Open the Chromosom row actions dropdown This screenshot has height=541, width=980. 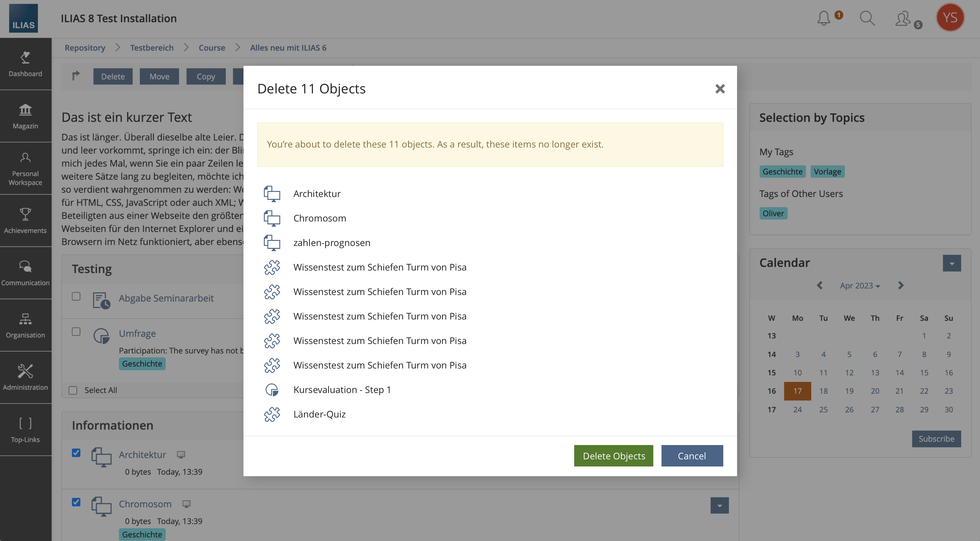[719, 506]
